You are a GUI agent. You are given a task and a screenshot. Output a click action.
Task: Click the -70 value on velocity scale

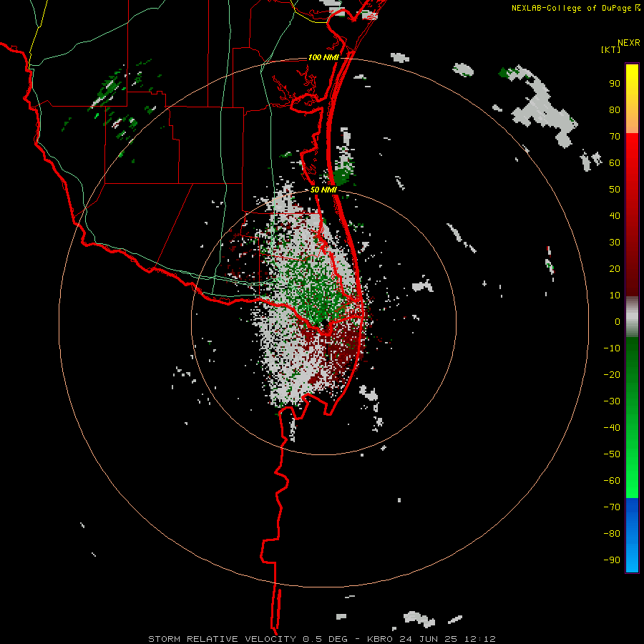(612, 507)
